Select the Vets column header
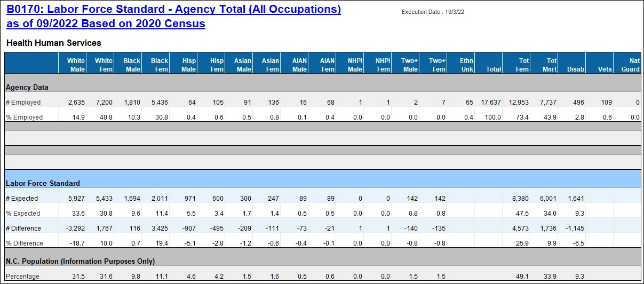Viewport: 644px width, 284px height. click(605, 69)
